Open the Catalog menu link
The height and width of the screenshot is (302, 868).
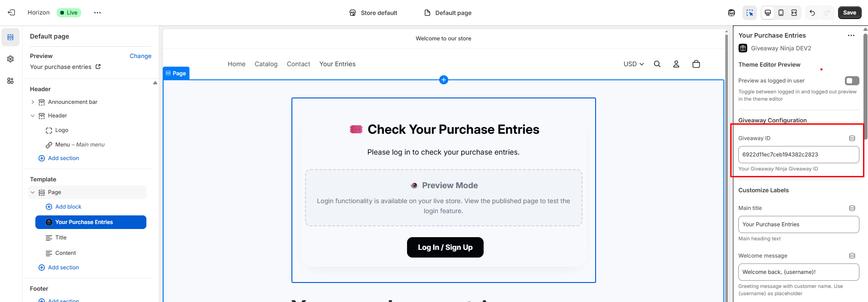point(266,64)
